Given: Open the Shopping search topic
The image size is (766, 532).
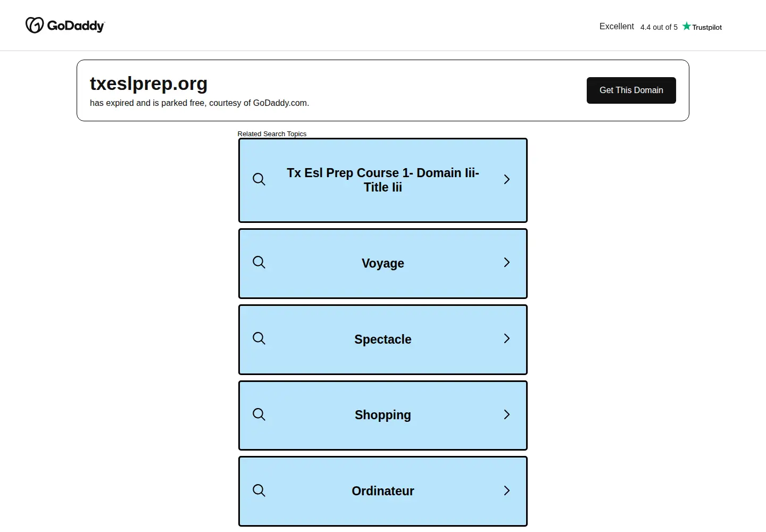Looking at the screenshot, I should click(383, 415).
